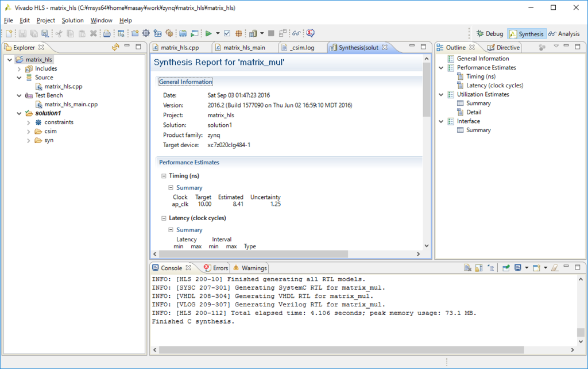Screen dimensions: 588x369
Task: Open Display Selected Console dropdown arrow
Action: (527, 268)
